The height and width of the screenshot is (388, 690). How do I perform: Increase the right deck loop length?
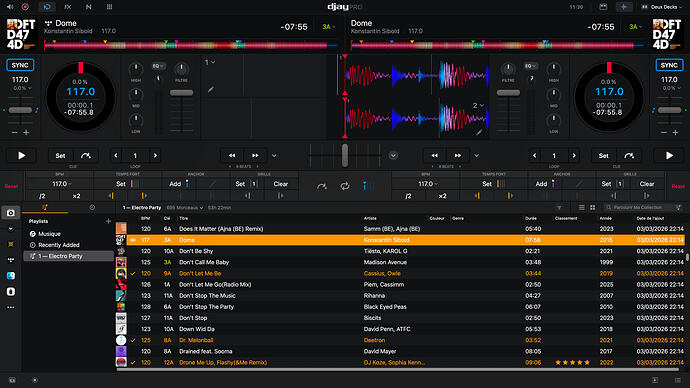574,156
